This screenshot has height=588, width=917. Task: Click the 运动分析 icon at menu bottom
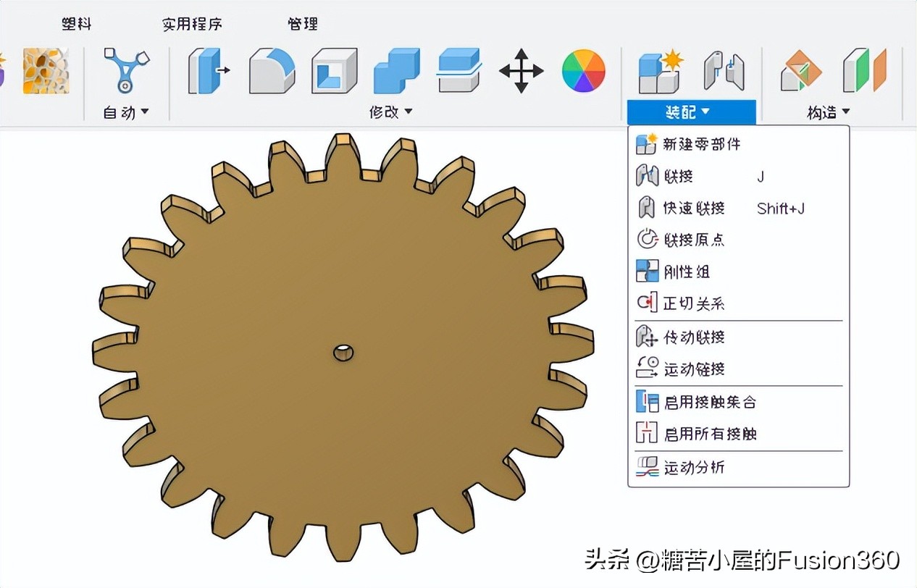pos(647,467)
